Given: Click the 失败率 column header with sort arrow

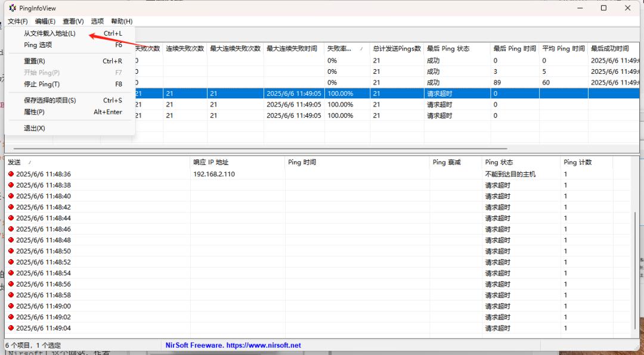Looking at the screenshot, I should coord(347,48).
